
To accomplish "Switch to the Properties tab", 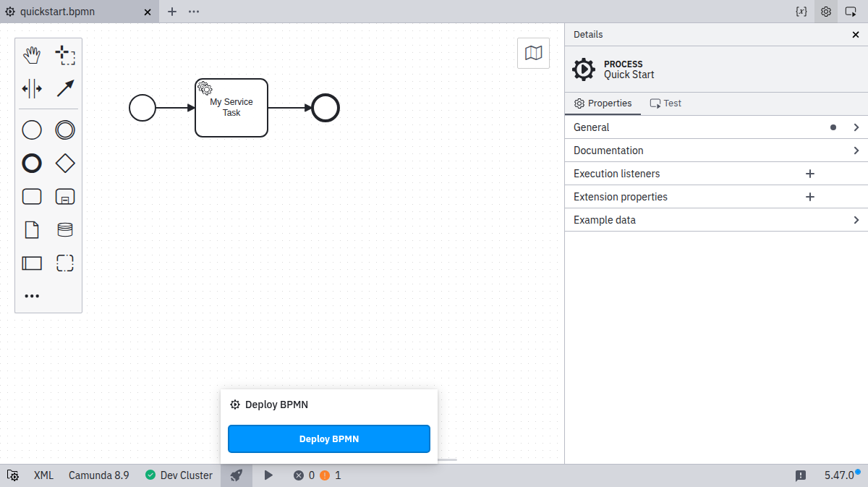I will tap(603, 103).
